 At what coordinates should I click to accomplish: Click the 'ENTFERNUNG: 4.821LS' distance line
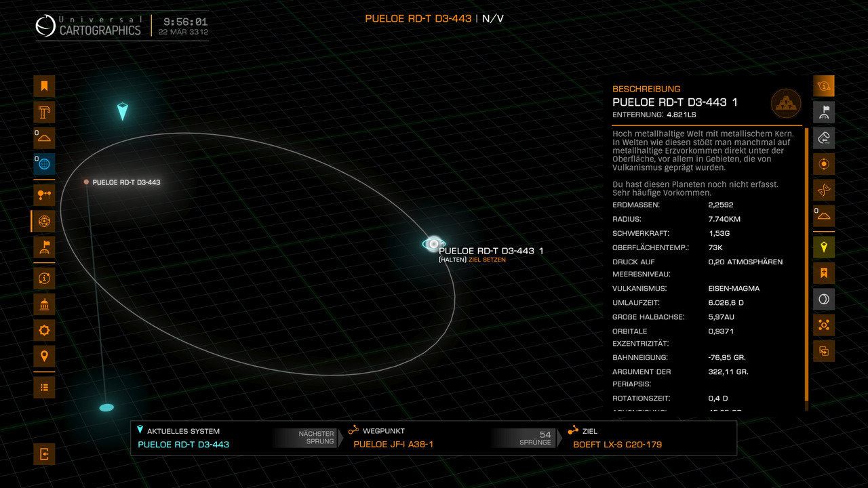[654, 115]
